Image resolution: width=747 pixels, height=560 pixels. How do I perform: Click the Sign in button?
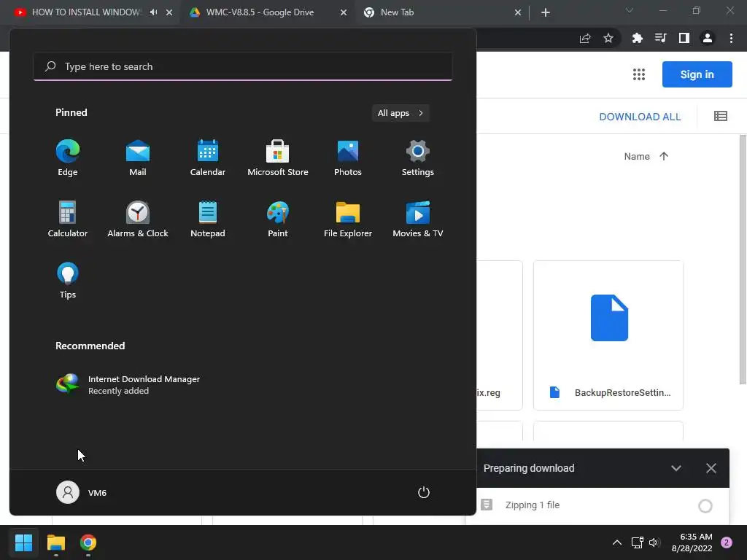point(697,74)
